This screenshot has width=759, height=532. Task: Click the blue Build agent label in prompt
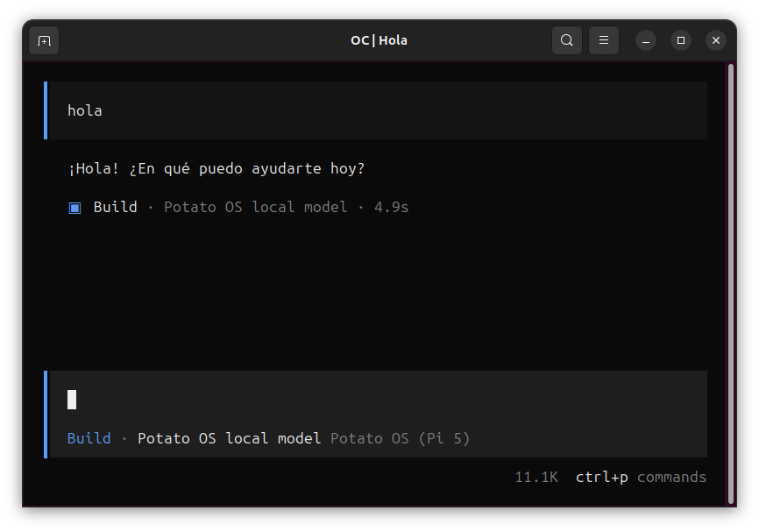click(x=89, y=438)
